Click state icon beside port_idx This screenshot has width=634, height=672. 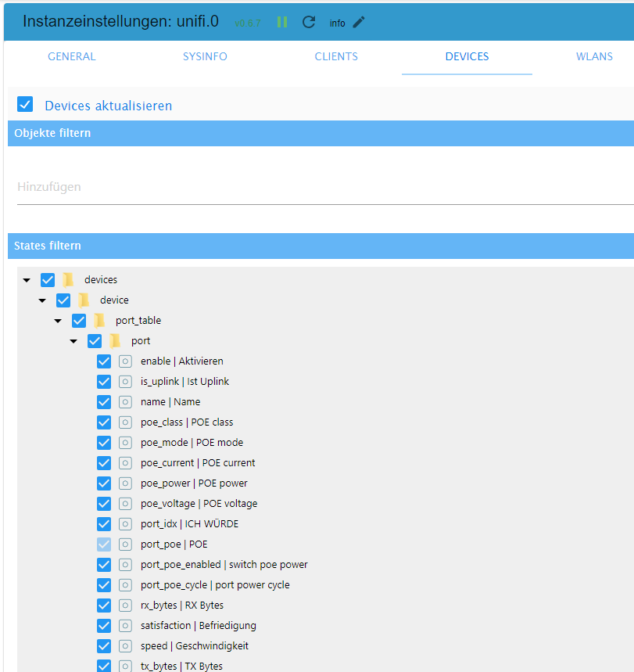tap(125, 524)
